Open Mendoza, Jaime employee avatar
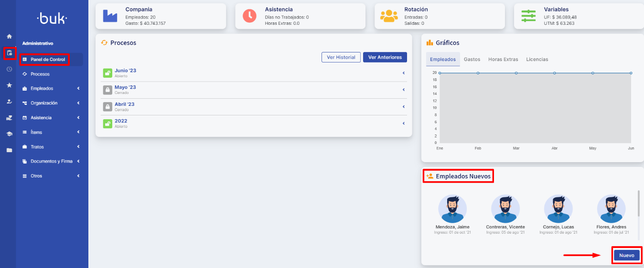 click(452, 209)
